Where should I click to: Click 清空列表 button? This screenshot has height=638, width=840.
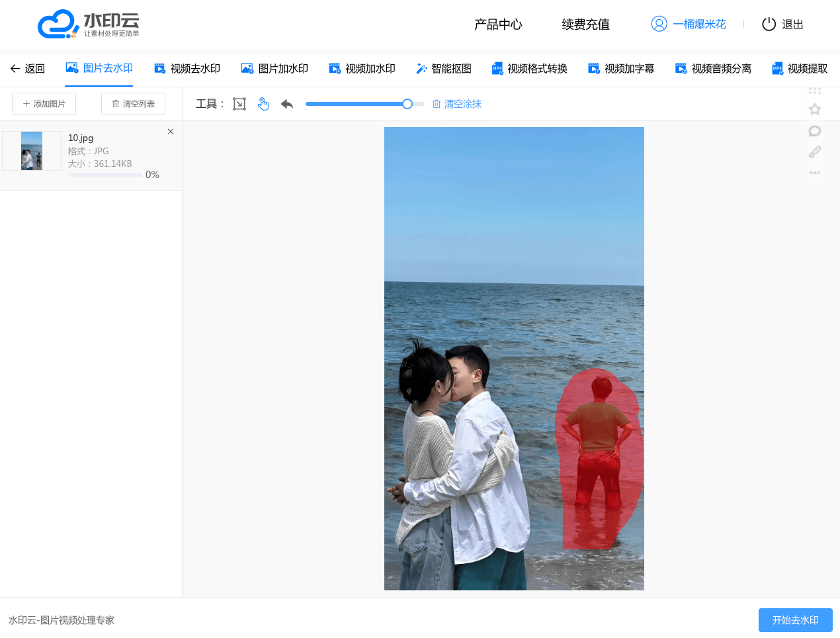pyautogui.click(x=133, y=104)
